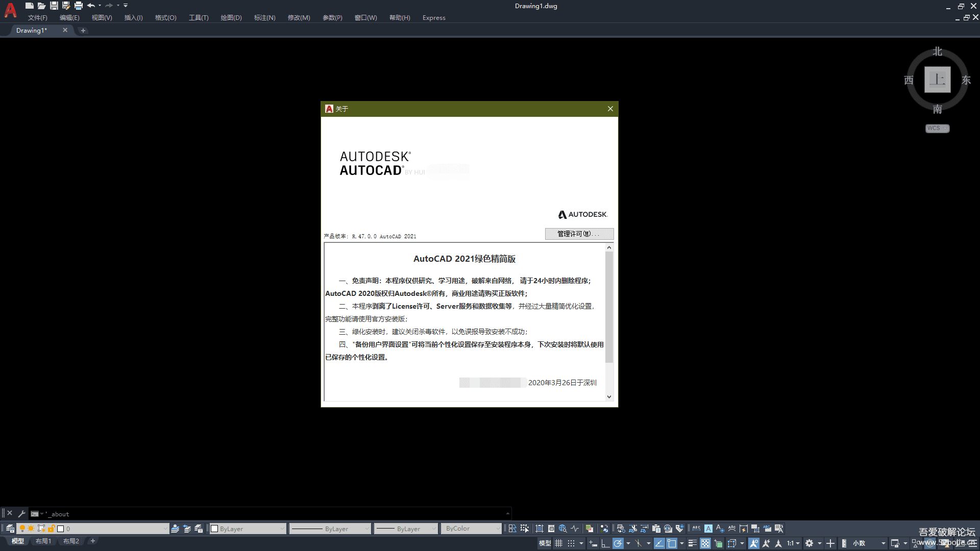Open the Layer Properties manager icon
Image resolution: width=980 pixels, height=551 pixels.
pyautogui.click(x=10, y=529)
